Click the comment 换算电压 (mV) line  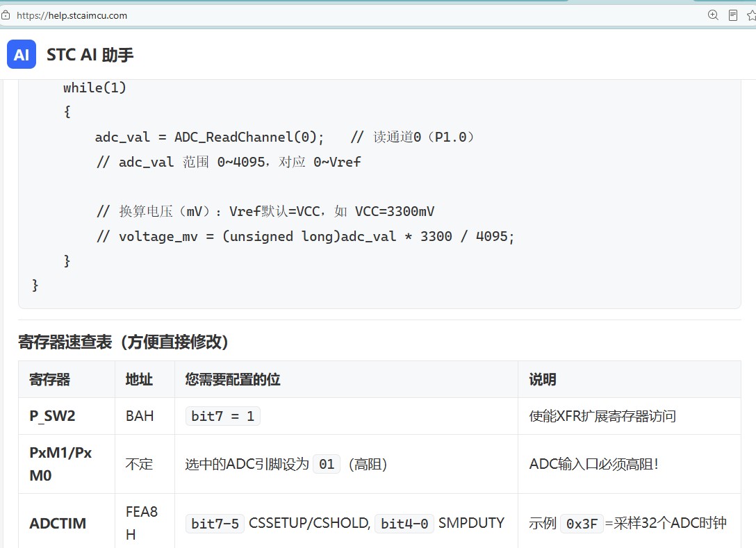[265, 212]
